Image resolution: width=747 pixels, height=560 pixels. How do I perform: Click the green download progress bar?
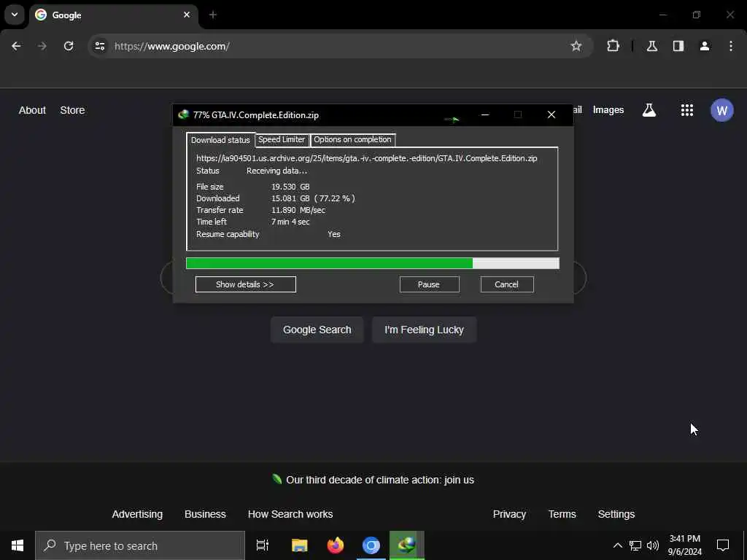373,263
